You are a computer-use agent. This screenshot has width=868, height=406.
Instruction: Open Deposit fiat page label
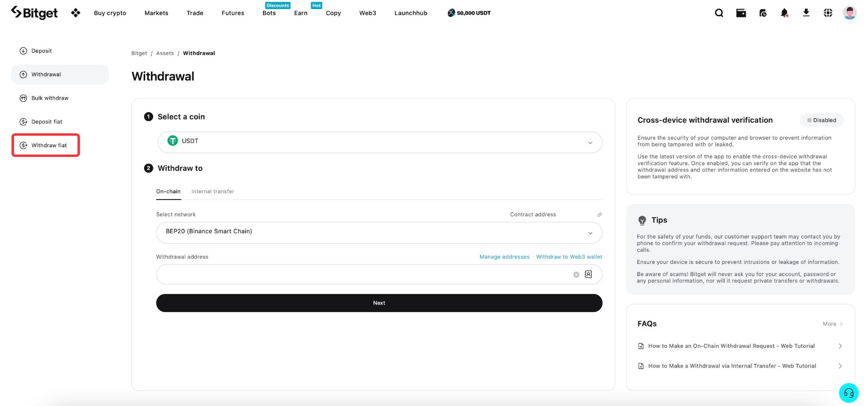[47, 122]
